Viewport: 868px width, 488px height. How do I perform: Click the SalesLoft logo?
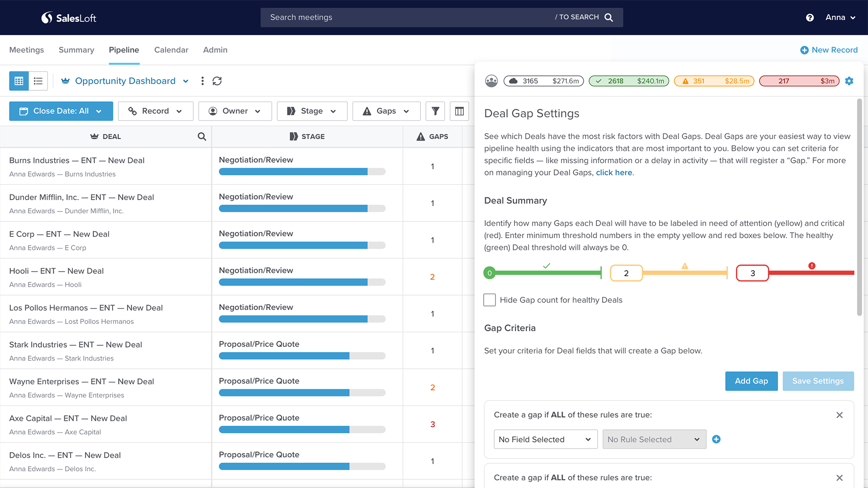(x=69, y=18)
